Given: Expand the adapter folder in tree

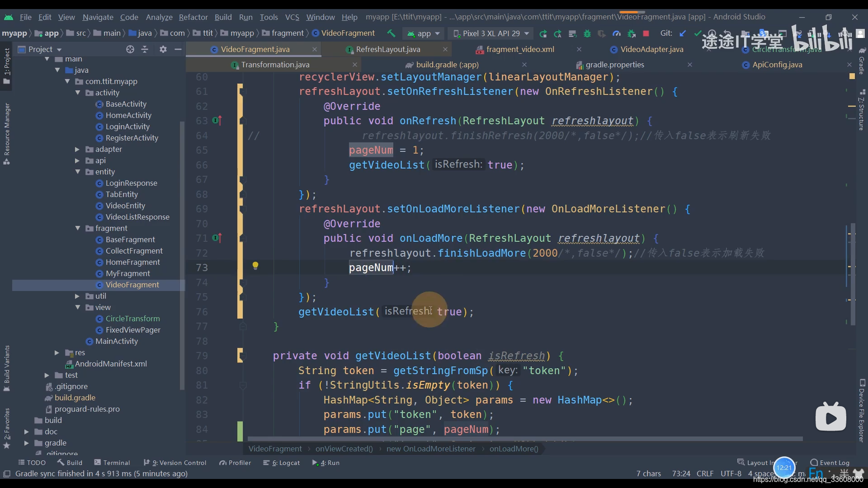Looking at the screenshot, I should point(77,149).
